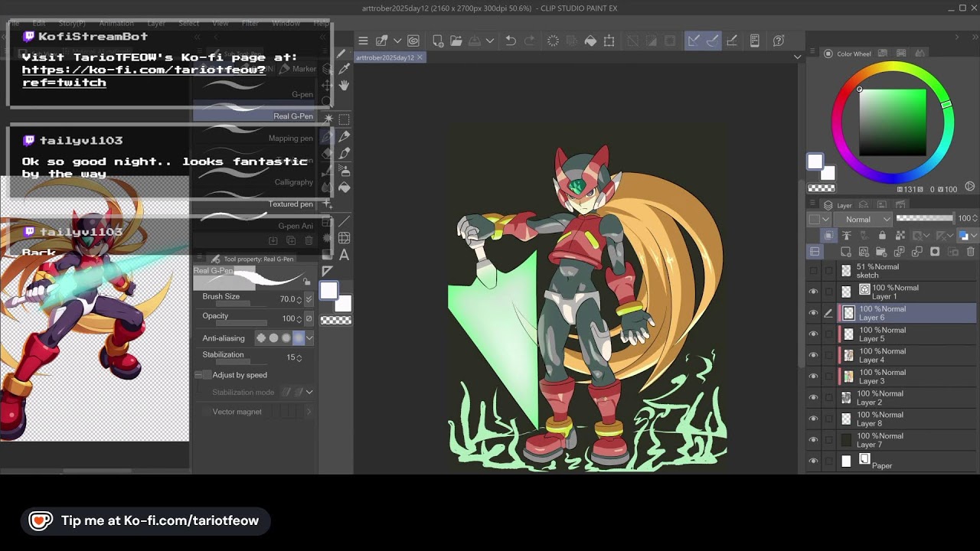Select the Hand move tool

pos(344,85)
